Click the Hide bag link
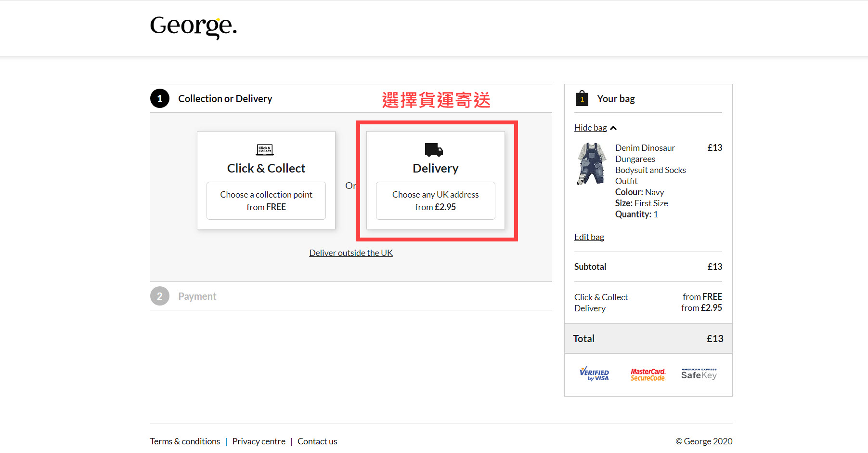The height and width of the screenshot is (453, 868). (x=590, y=128)
